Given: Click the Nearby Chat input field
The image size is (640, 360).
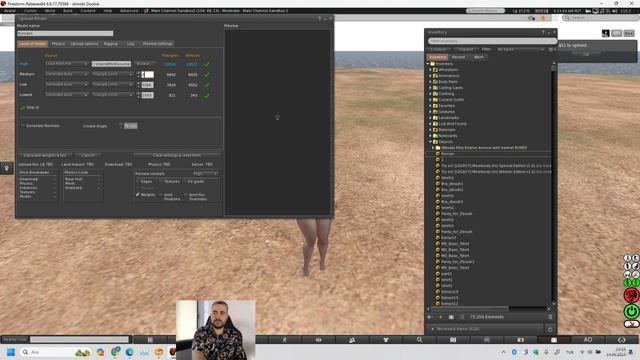Looking at the screenshot, I should [x=79, y=340].
